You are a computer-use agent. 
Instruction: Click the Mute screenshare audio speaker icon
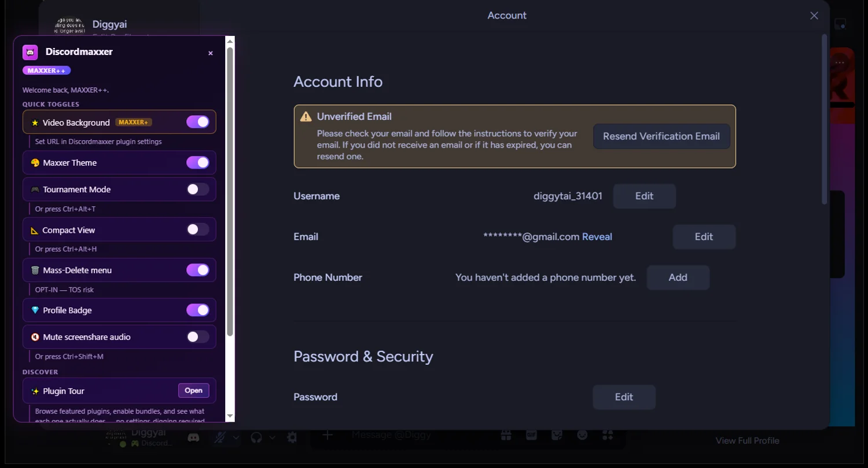pyautogui.click(x=35, y=337)
